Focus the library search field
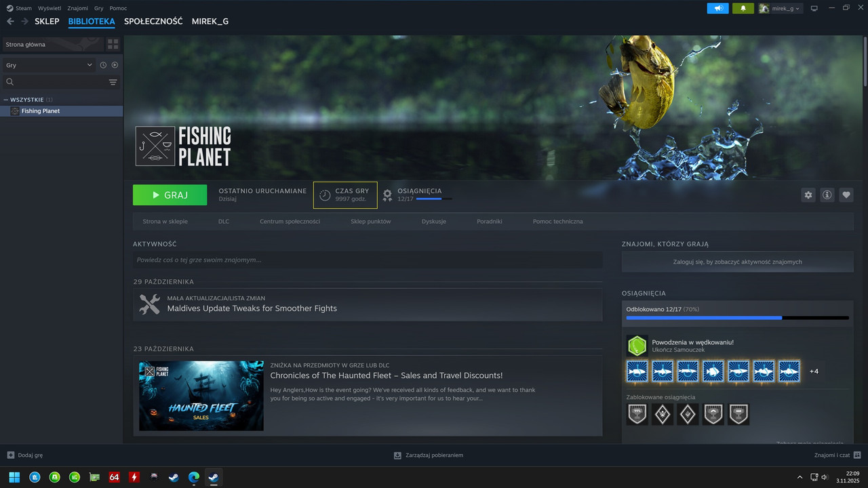The image size is (868, 488). 54,82
